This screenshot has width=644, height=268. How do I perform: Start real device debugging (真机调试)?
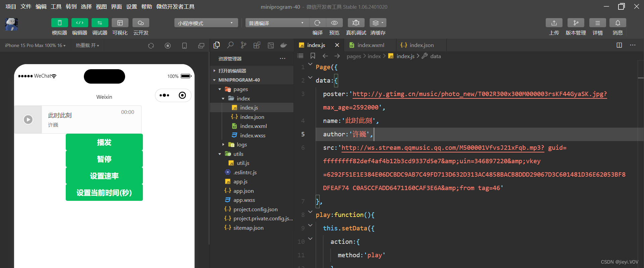click(x=356, y=23)
